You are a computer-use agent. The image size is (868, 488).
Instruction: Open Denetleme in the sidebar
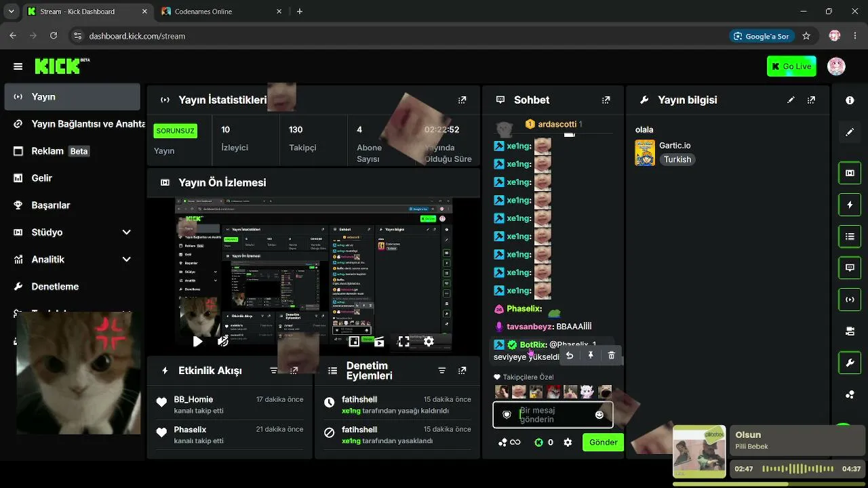pos(72,286)
